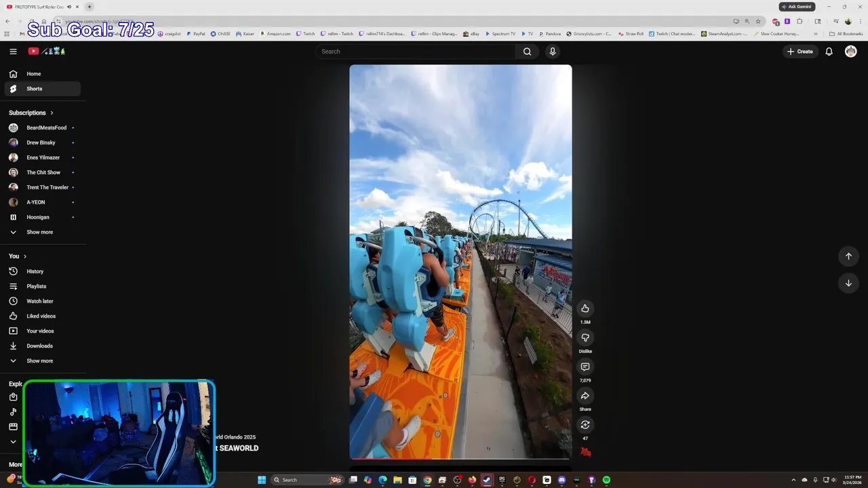This screenshot has width=868, height=488.
Task: Select the PROTOTYPE Surf Roller Coaster tab
Action: click(42, 7)
